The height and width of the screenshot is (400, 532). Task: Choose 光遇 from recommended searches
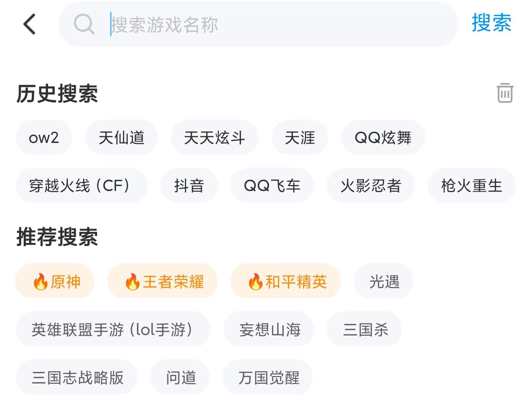[383, 281]
